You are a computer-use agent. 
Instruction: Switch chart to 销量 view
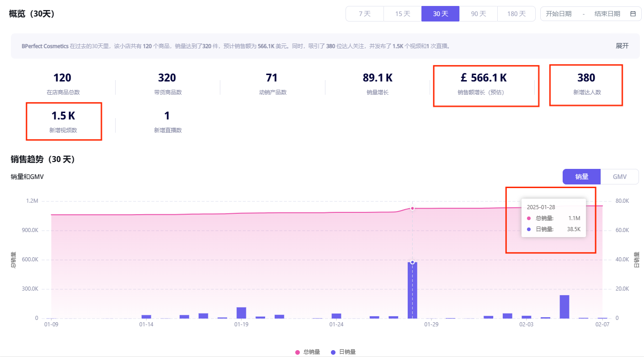click(x=581, y=177)
